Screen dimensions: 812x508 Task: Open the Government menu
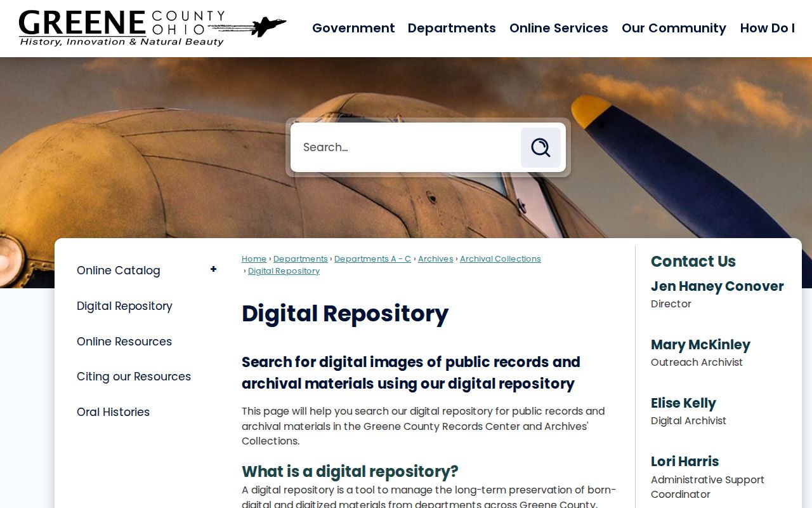click(x=353, y=28)
